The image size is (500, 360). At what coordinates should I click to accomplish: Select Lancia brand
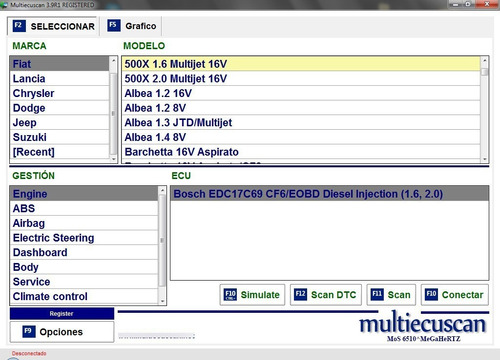coord(59,79)
